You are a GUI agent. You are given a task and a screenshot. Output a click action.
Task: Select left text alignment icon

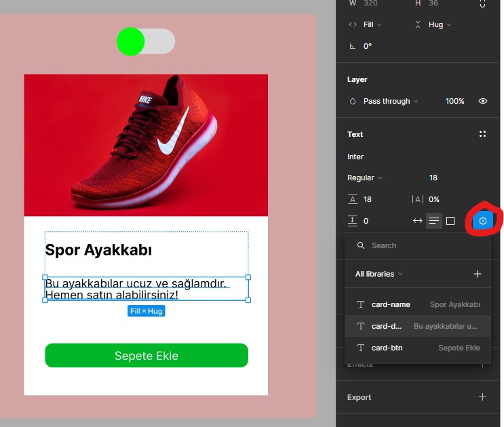pos(434,221)
